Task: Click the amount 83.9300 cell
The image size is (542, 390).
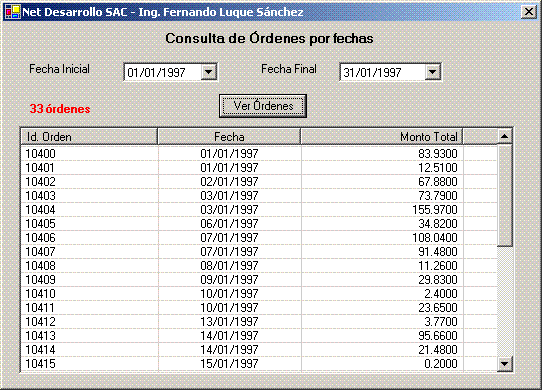Action: [x=382, y=154]
